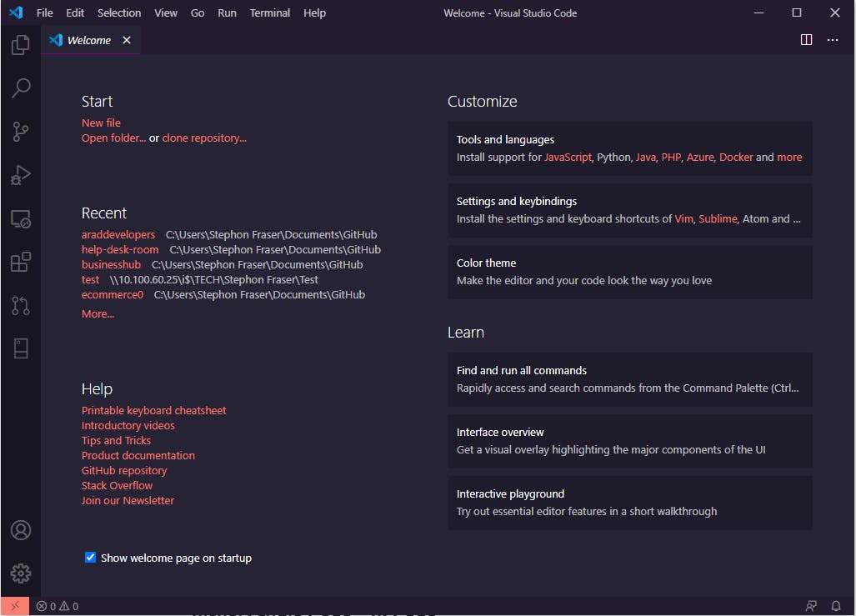
Task: Install Sublime keybindings
Action: point(718,219)
